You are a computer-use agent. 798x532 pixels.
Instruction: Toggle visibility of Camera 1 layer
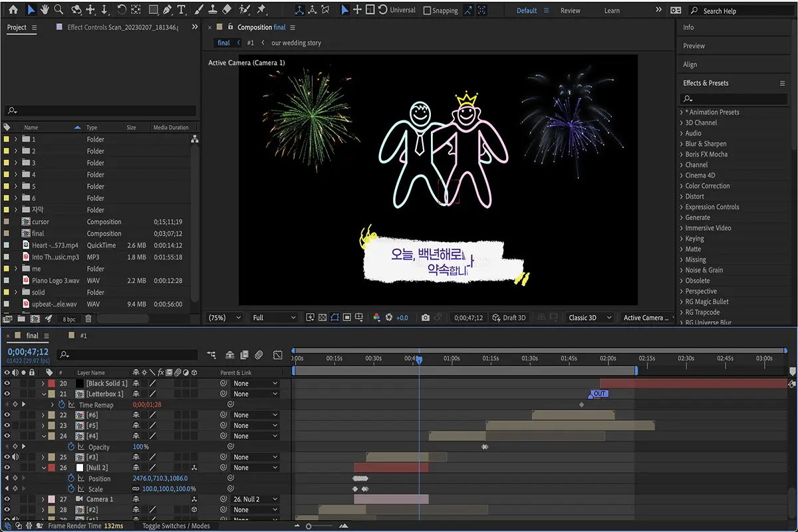coord(7,499)
